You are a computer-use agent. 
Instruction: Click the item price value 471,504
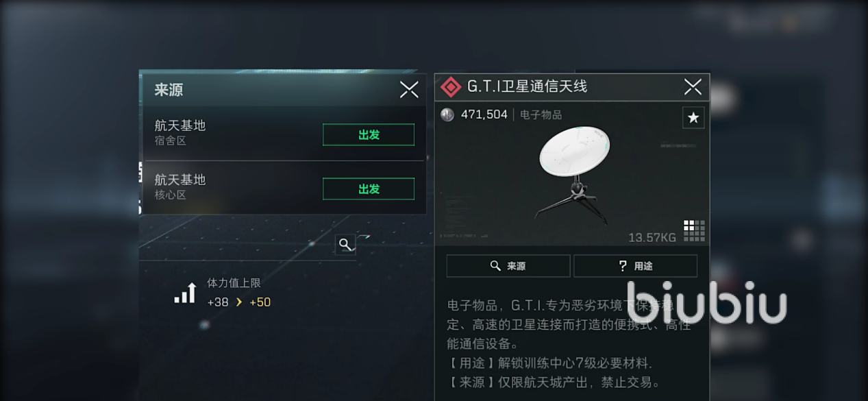click(484, 114)
